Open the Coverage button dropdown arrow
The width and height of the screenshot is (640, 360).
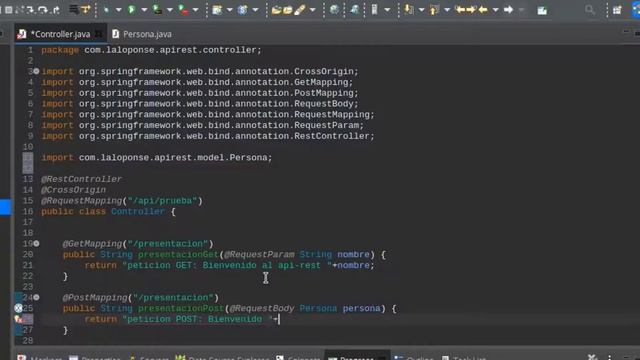click(x=170, y=10)
